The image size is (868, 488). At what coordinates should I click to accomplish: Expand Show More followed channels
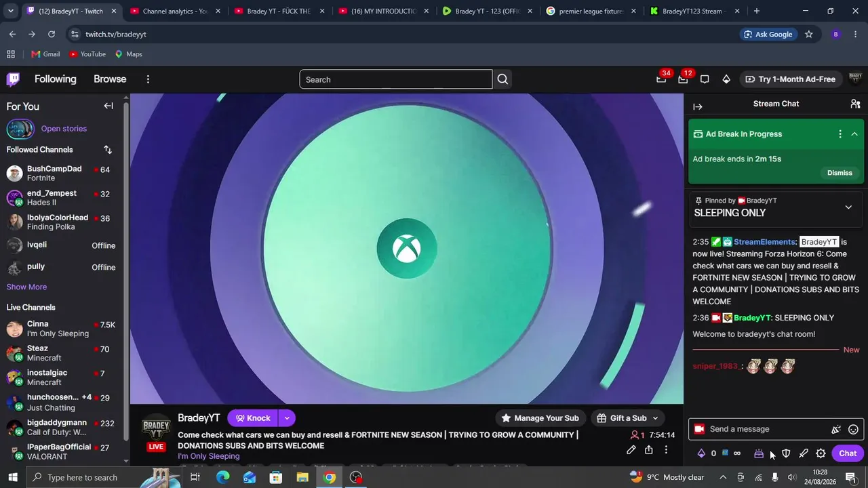pos(26,287)
